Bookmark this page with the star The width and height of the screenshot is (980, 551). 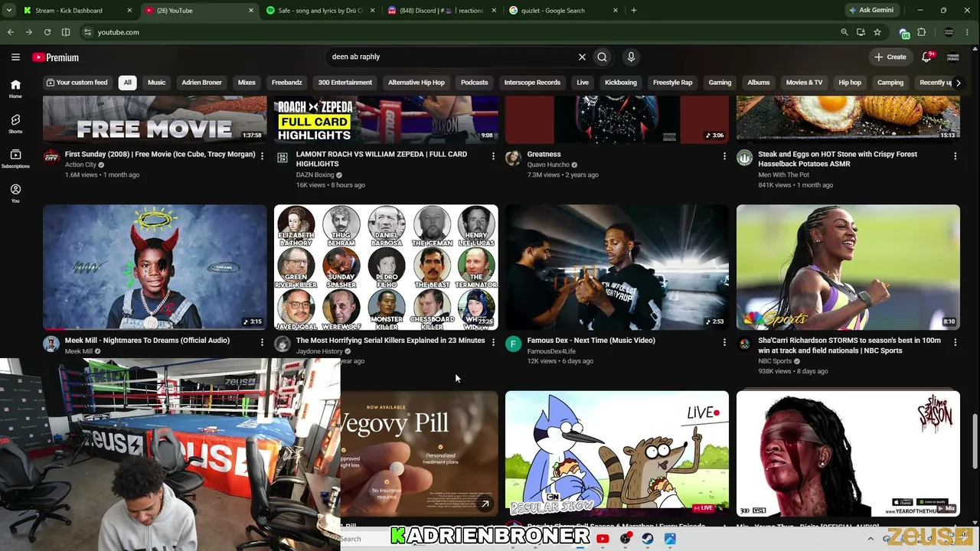click(877, 32)
